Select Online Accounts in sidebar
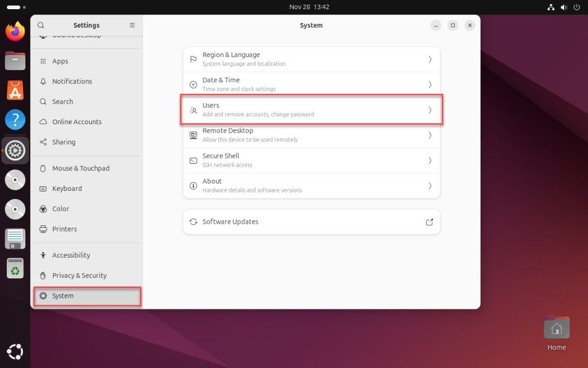 click(x=87, y=122)
